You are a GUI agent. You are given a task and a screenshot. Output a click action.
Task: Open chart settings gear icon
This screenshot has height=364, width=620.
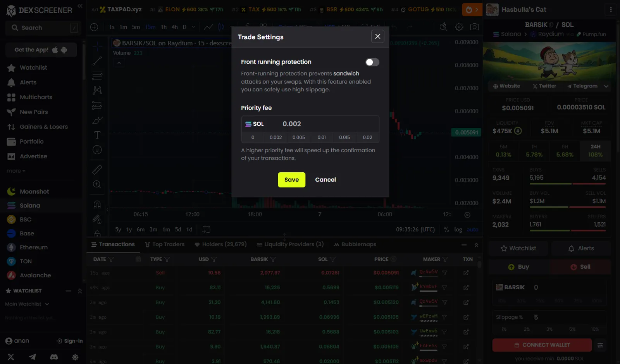[459, 27]
